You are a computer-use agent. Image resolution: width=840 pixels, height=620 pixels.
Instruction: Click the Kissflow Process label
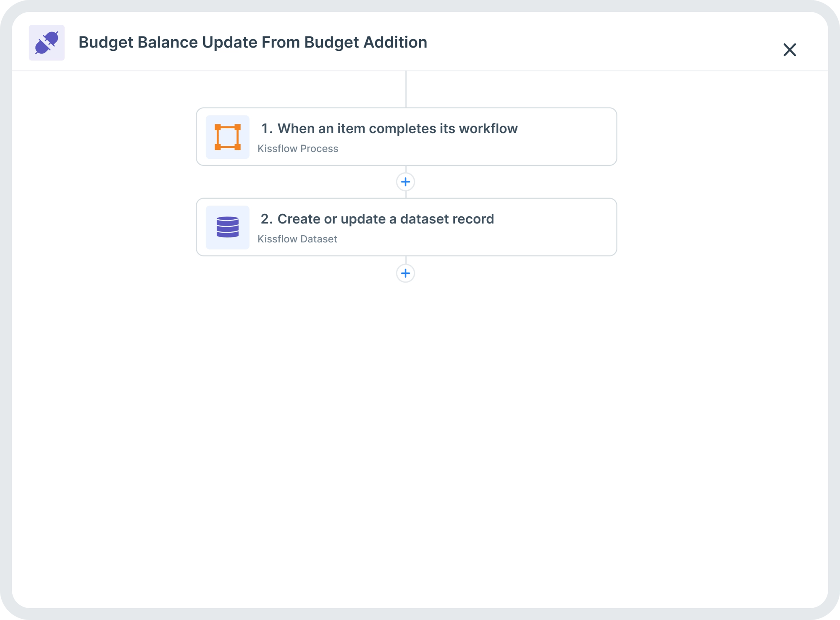pos(298,149)
